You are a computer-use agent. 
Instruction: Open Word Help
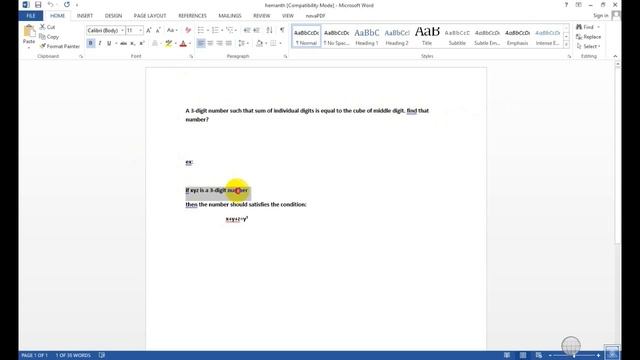tap(566, 5)
